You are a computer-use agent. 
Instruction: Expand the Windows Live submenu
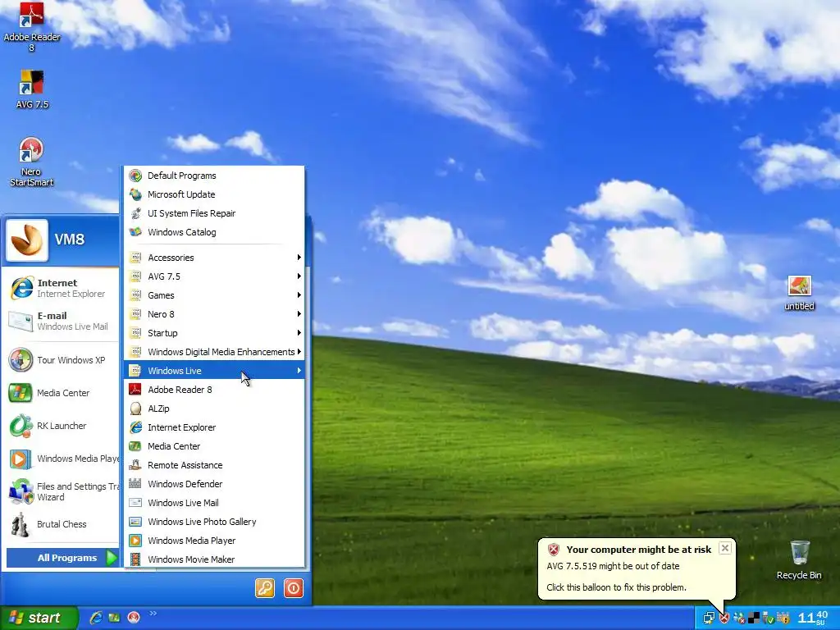(214, 371)
